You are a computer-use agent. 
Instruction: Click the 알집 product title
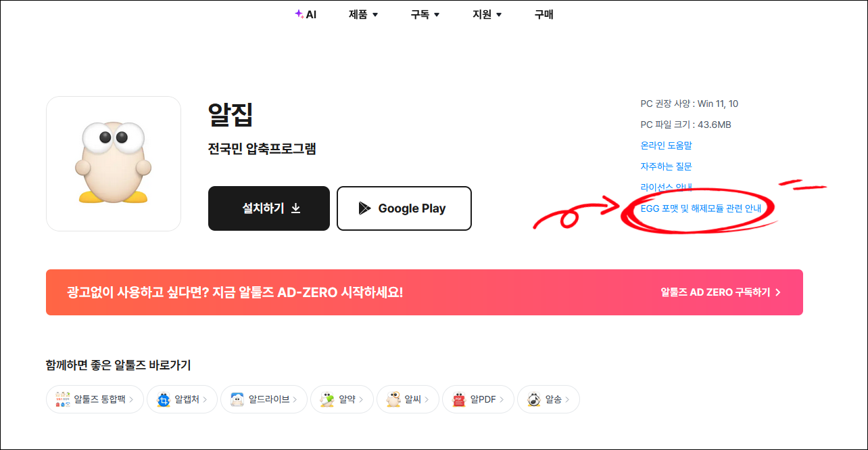pos(231,115)
